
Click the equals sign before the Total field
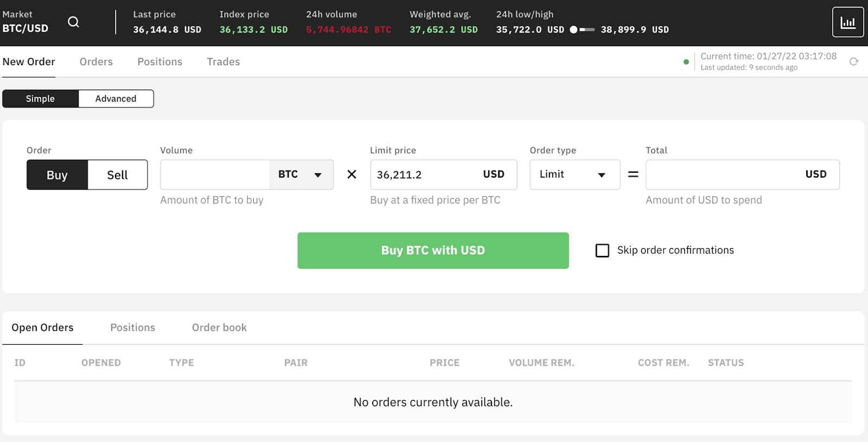(633, 174)
